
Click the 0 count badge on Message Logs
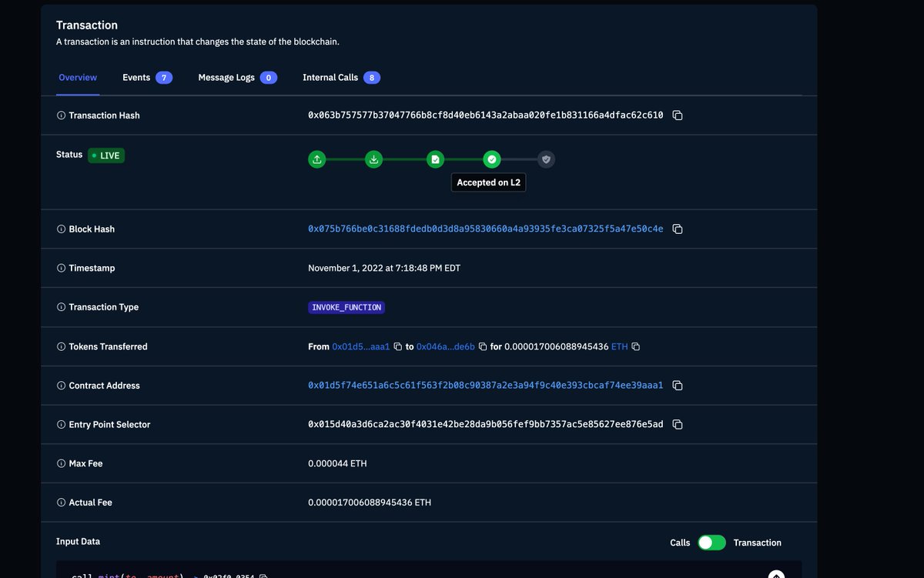pos(269,78)
